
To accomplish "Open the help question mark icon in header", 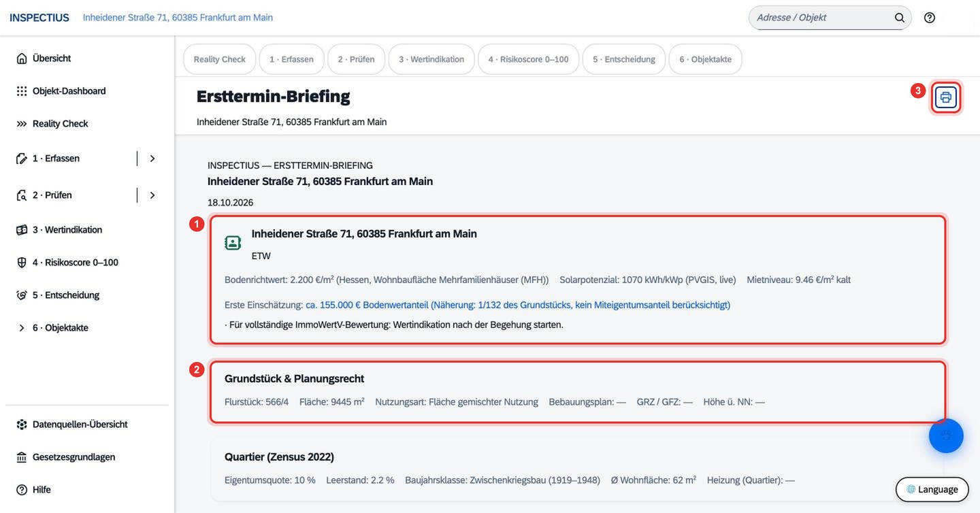I will point(930,18).
